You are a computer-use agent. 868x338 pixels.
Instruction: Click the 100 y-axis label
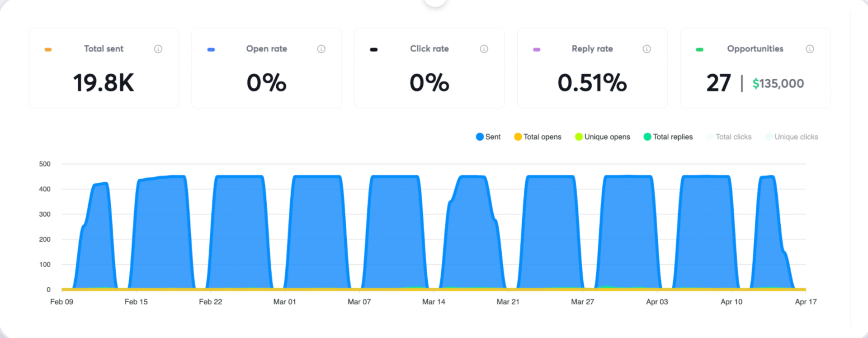[45, 264]
